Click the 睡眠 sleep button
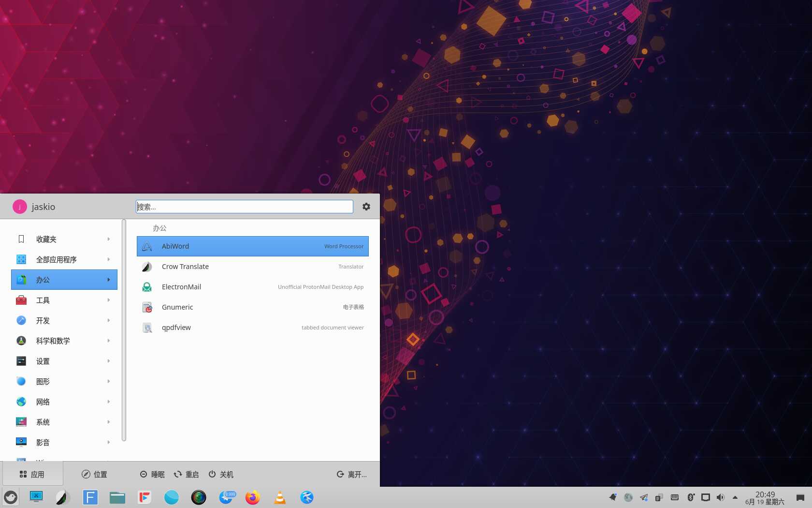The image size is (812, 508). pos(152,474)
